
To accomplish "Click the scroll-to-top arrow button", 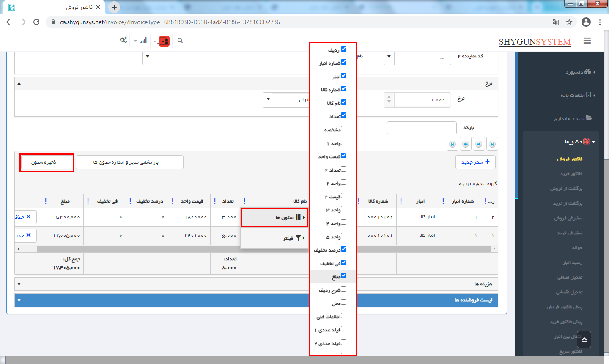I will coord(584,339).
